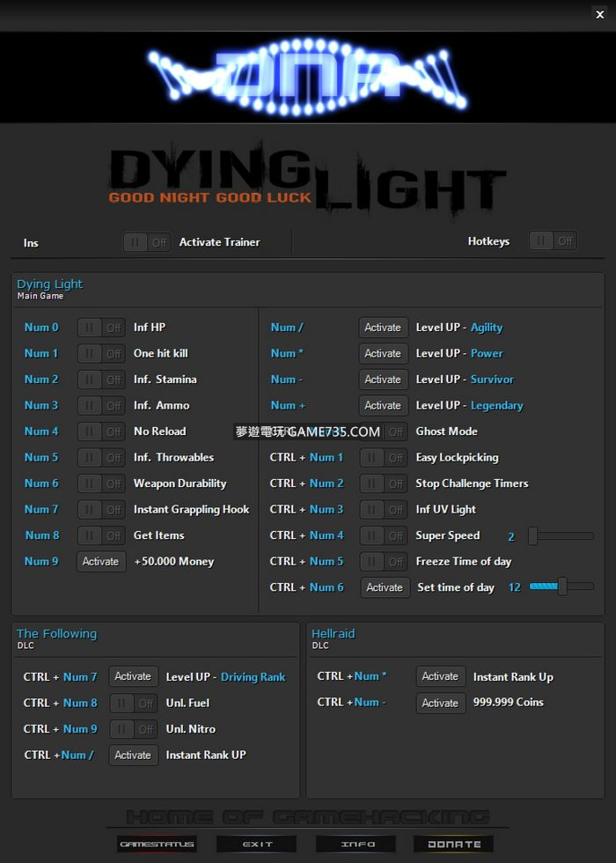
Task: Activate Level UP Agility
Action: 383,328
